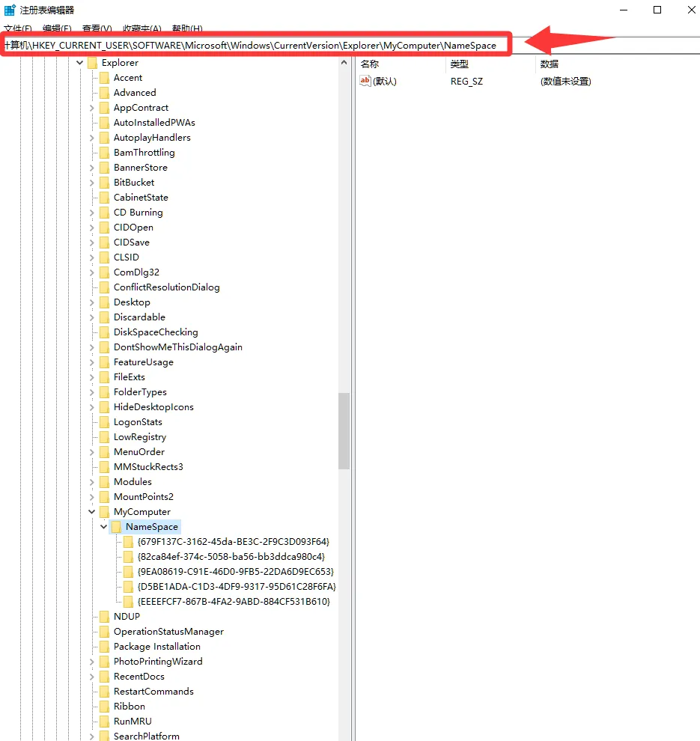Click the tree pane scrollbar thumb

click(x=344, y=431)
